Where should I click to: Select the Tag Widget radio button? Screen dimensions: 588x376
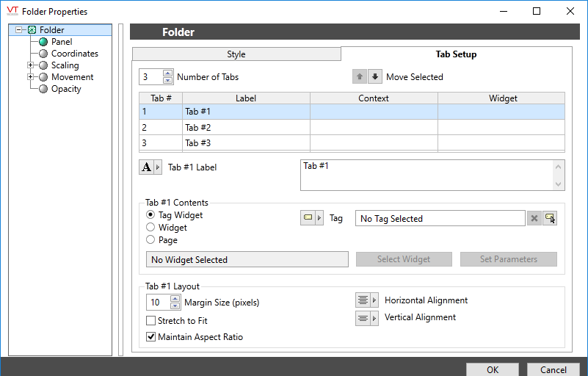click(150, 215)
